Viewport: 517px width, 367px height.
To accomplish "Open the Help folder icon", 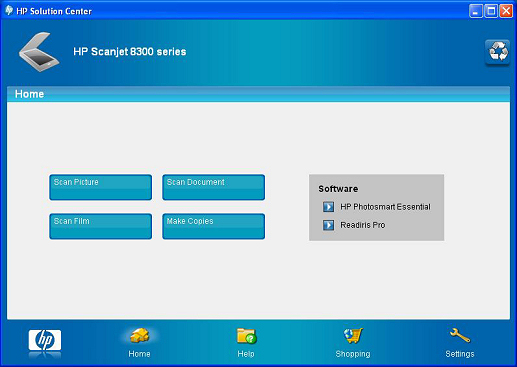I will [246, 336].
